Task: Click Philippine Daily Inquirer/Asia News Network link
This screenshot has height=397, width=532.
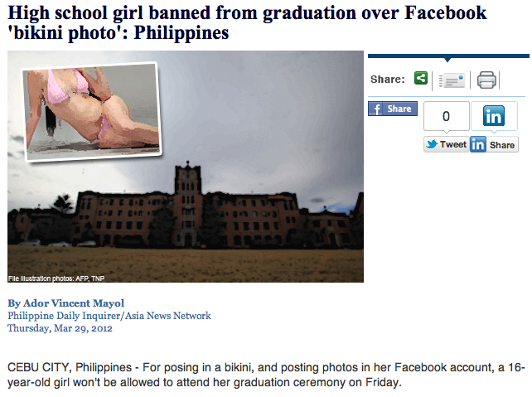Action: [109, 316]
